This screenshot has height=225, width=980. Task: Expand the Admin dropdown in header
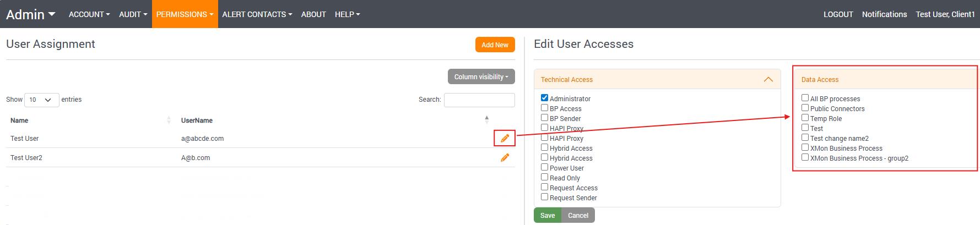pos(31,14)
